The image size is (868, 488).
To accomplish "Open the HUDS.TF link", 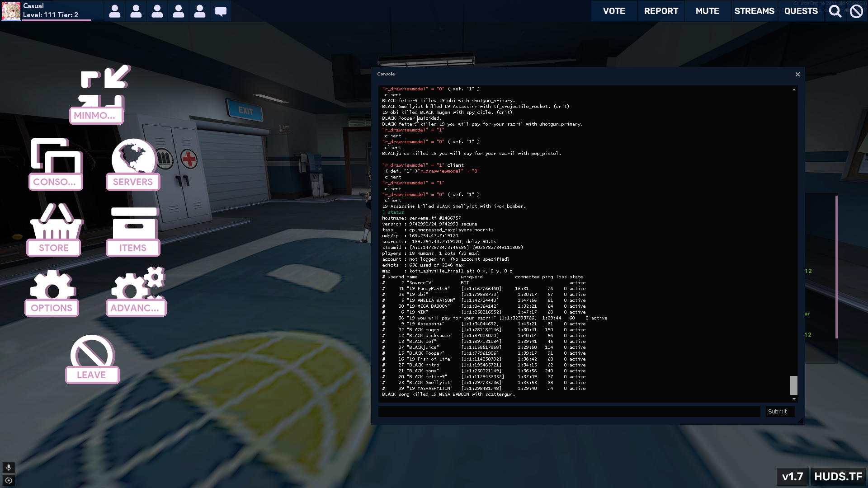I will [x=838, y=477].
